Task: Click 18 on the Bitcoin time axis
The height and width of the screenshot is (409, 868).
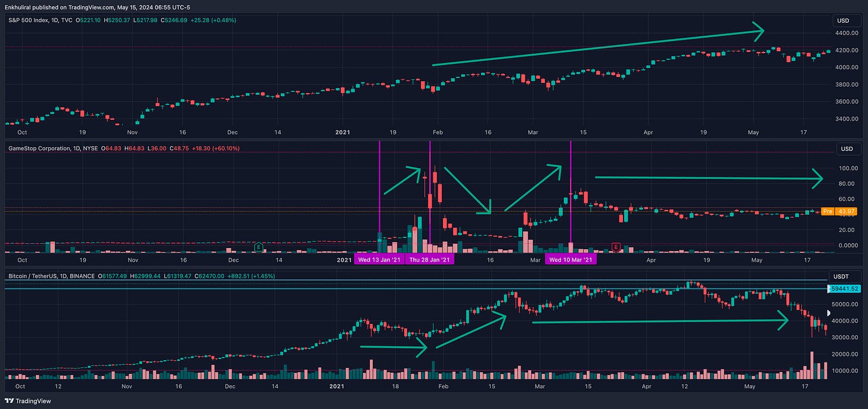Action: click(x=395, y=386)
